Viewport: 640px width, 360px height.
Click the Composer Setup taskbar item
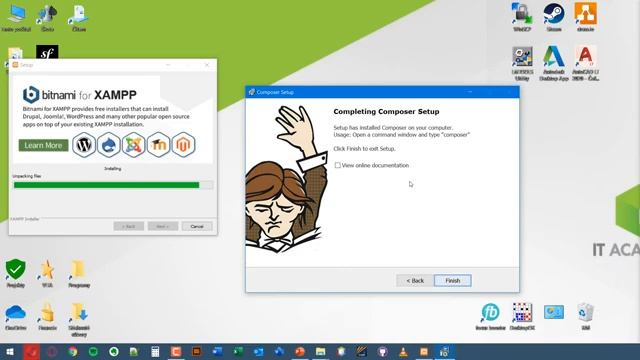click(444, 352)
